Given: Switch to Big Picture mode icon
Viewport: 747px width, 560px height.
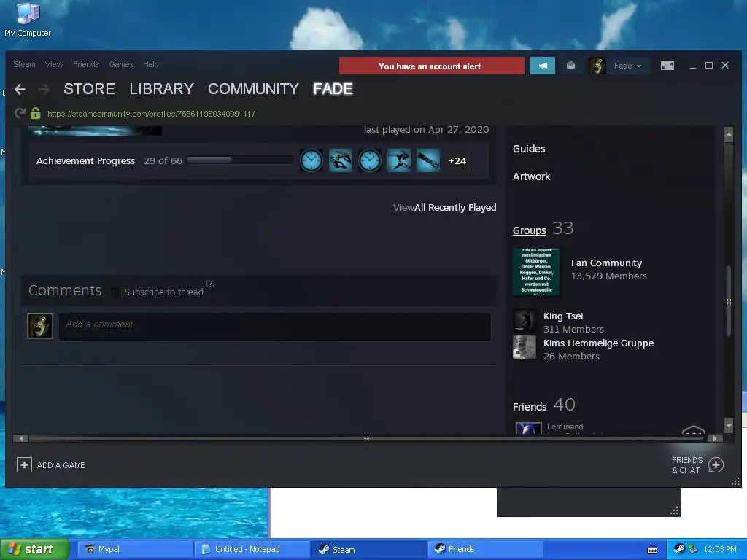Looking at the screenshot, I should tap(667, 66).
